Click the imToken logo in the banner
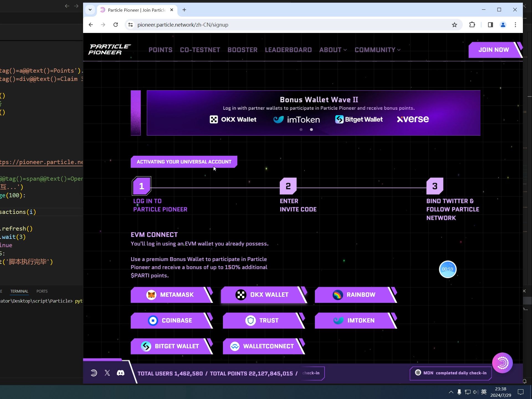 click(x=297, y=119)
